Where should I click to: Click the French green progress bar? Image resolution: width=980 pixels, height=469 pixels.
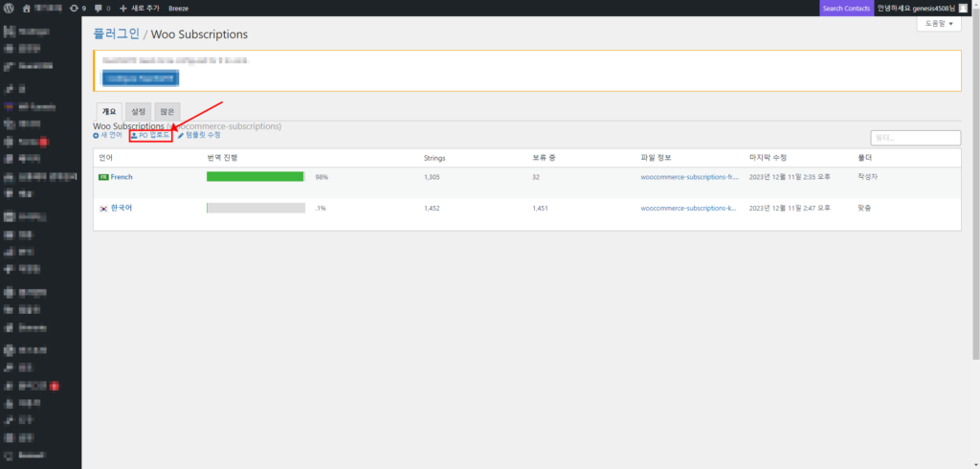pyautogui.click(x=255, y=177)
